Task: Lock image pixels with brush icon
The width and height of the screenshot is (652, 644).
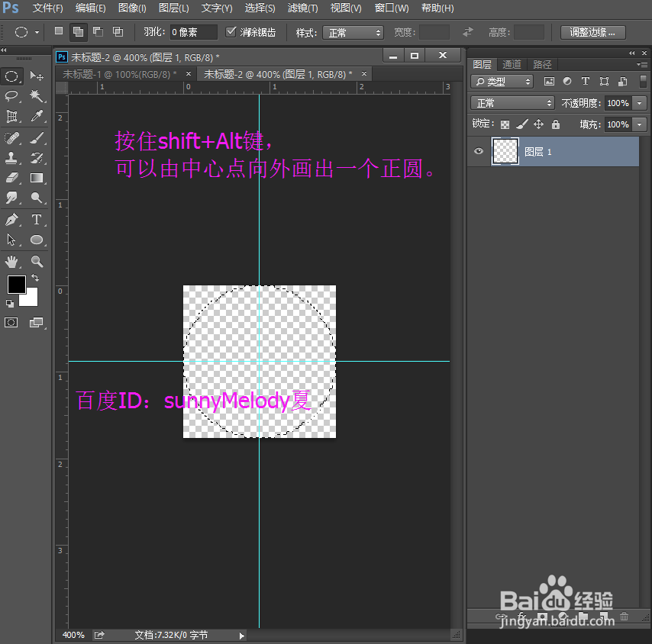Action: click(x=522, y=124)
